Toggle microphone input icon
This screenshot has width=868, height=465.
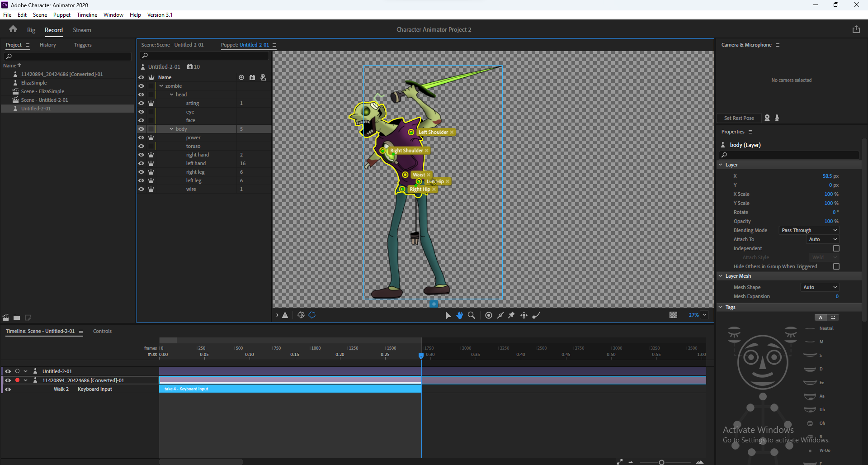tap(777, 118)
